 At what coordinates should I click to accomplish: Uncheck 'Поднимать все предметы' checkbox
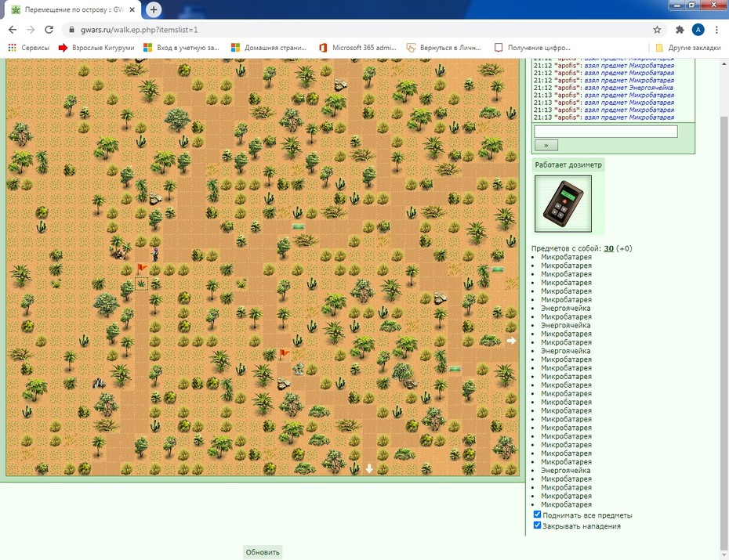pos(537,515)
